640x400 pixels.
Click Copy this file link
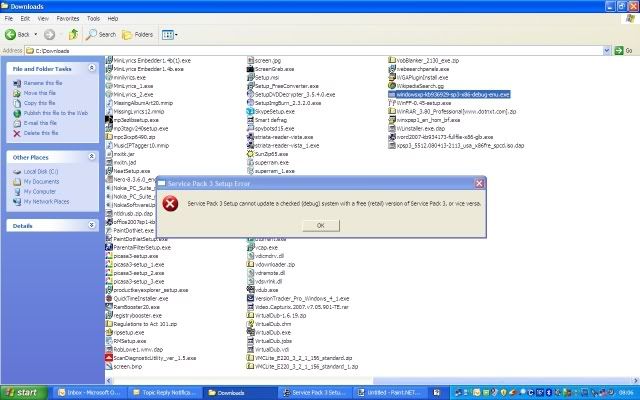click(39, 103)
